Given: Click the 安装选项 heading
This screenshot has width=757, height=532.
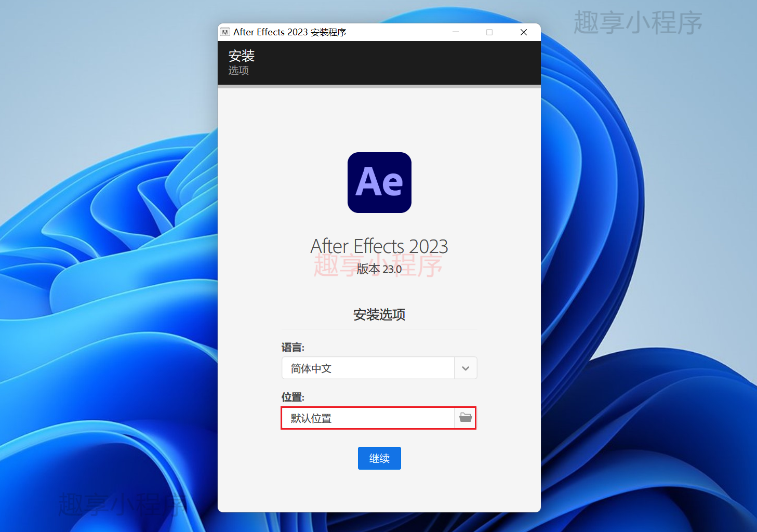Looking at the screenshot, I should coord(379,314).
